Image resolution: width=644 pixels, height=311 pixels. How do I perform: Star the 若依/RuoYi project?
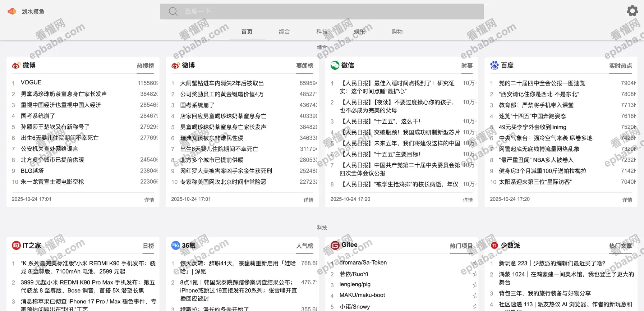474,274
